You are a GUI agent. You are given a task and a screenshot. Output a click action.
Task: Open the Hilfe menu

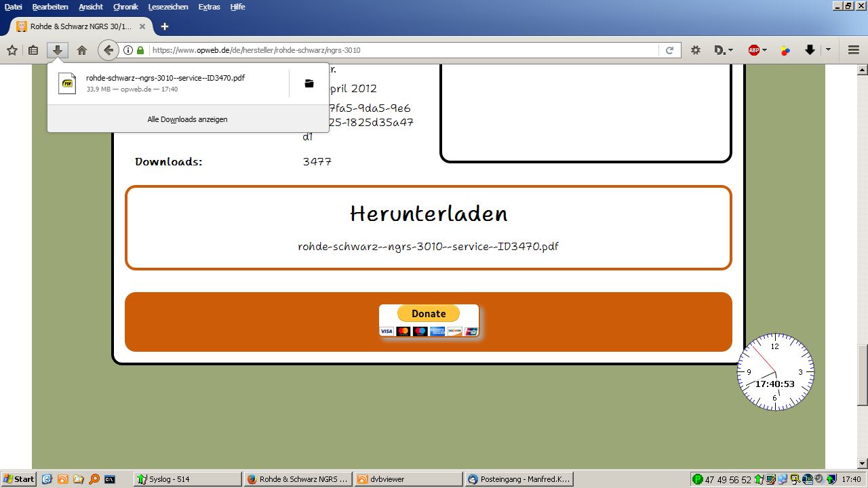[237, 7]
